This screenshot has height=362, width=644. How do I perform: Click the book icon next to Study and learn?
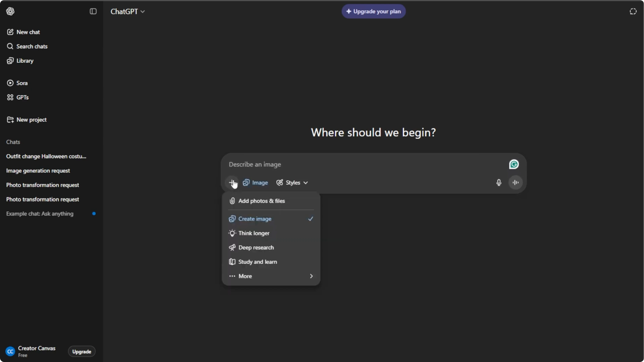coord(232,262)
